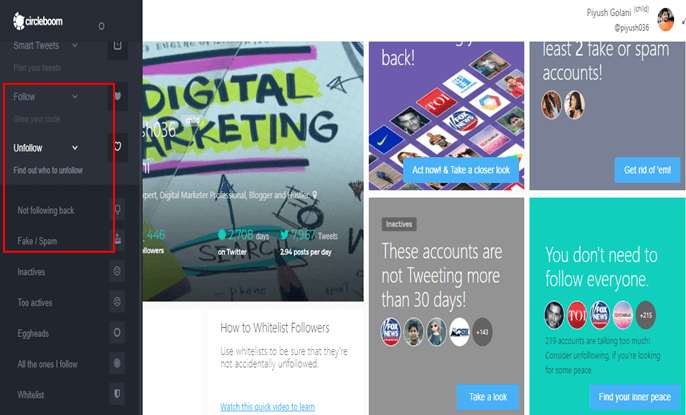686x415 pixels.
Task: Click the Eggheads circle icon
Action: (x=117, y=332)
